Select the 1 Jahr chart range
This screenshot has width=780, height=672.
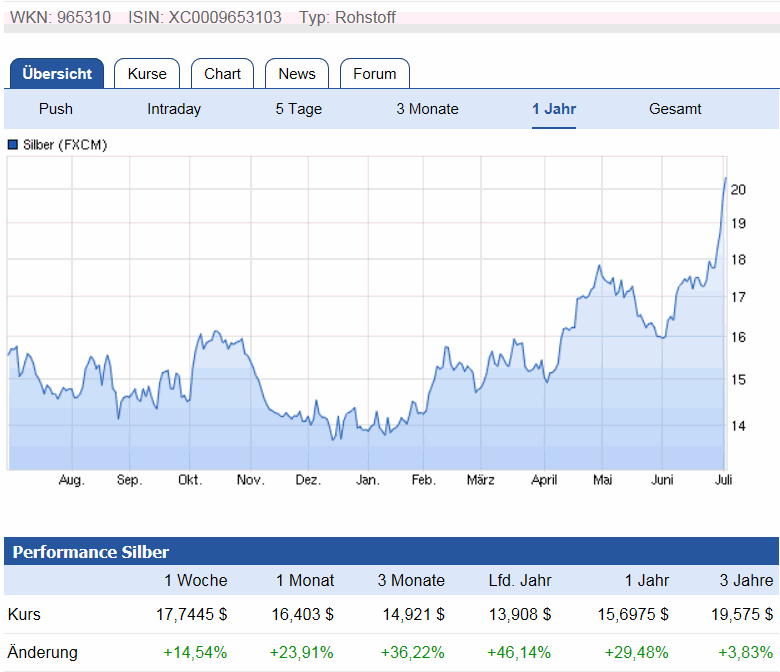554,109
